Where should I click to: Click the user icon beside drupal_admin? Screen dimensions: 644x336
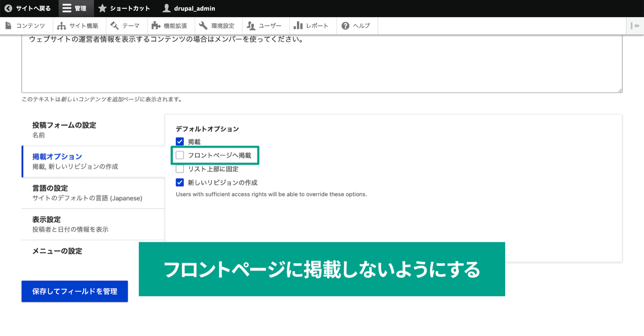(x=166, y=8)
